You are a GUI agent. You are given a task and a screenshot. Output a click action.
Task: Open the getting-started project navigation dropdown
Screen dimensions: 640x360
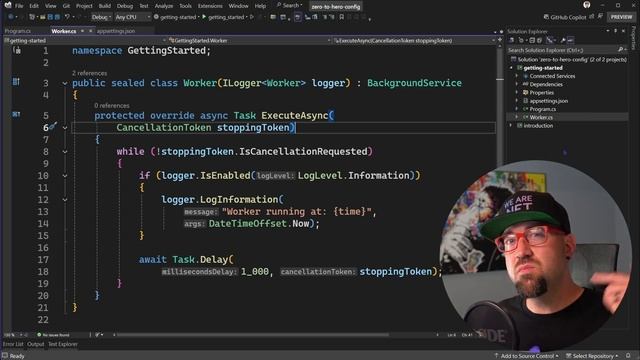pos(85,40)
